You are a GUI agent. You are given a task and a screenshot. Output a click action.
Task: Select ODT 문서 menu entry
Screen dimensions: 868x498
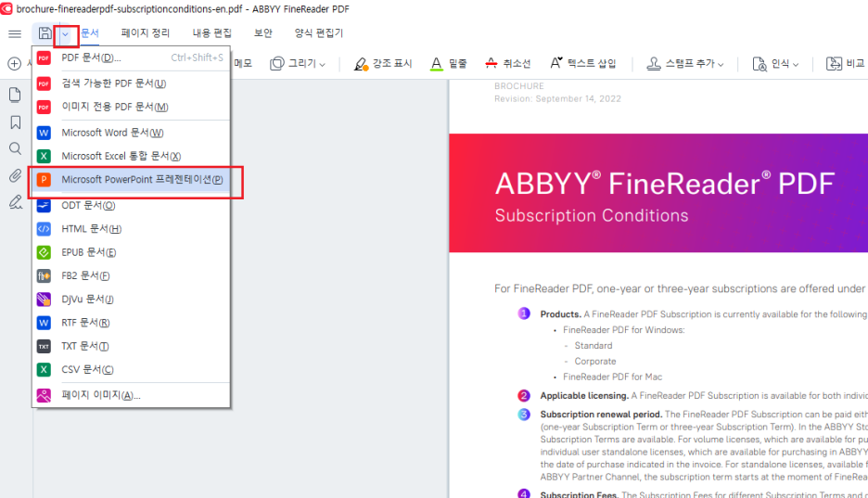tap(131, 205)
